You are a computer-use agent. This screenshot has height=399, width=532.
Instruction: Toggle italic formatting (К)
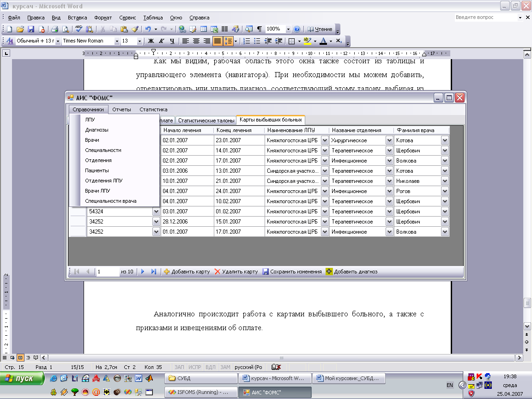[162, 41]
